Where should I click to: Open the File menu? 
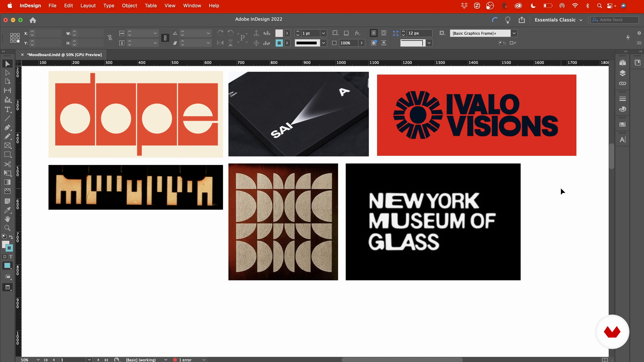[x=52, y=6]
